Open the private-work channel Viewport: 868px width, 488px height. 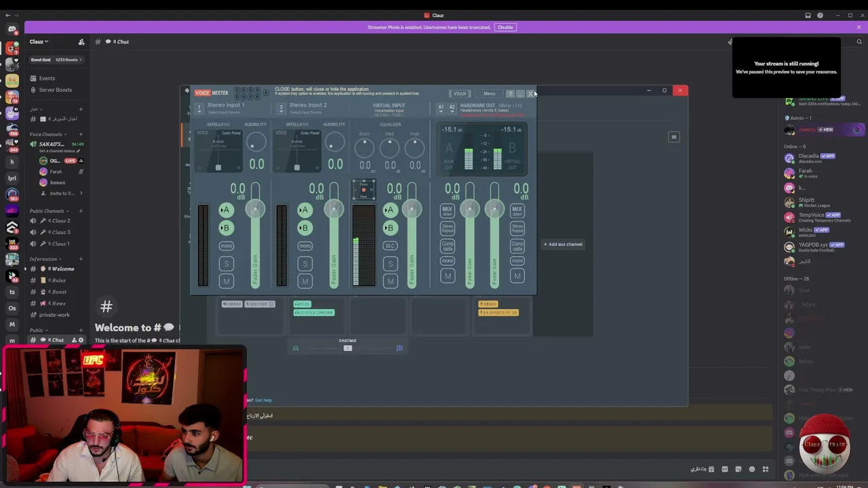[56, 315]
